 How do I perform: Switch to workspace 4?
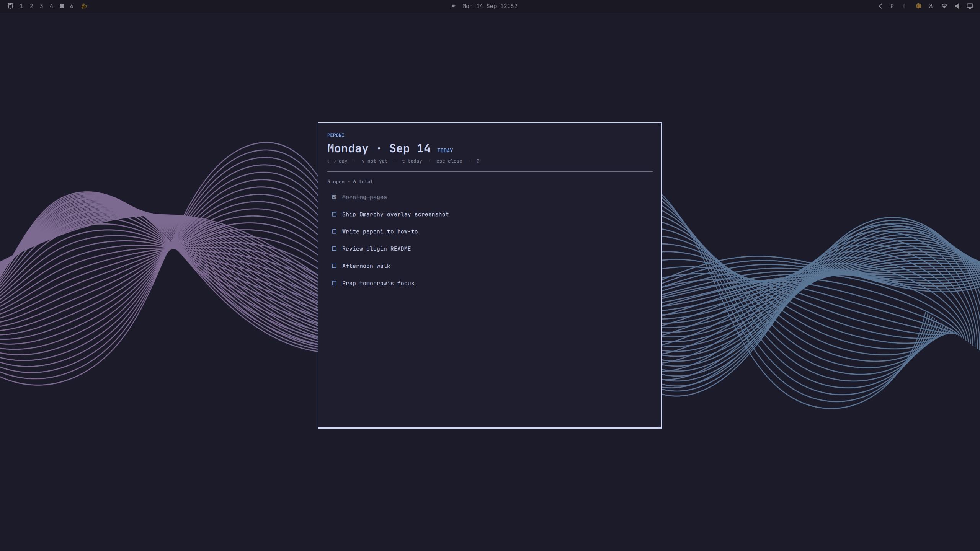click(51, 6)
